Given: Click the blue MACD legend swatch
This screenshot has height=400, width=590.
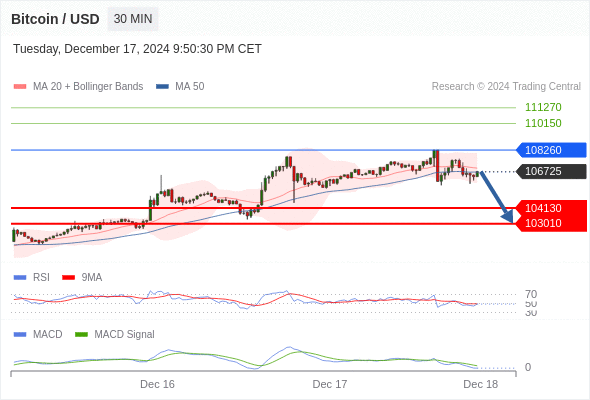Looking at the screenshot, I should (20, 335).
